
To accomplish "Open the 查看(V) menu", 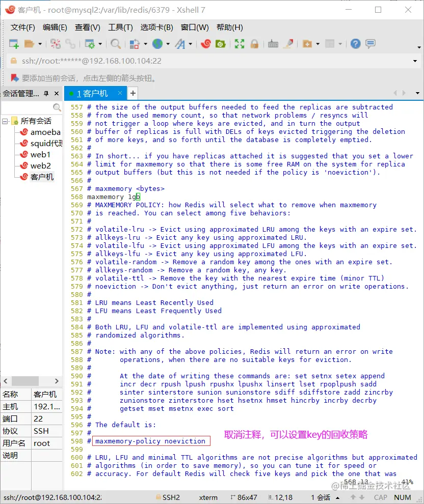I will pyautogui.click(x=88, y=27).
